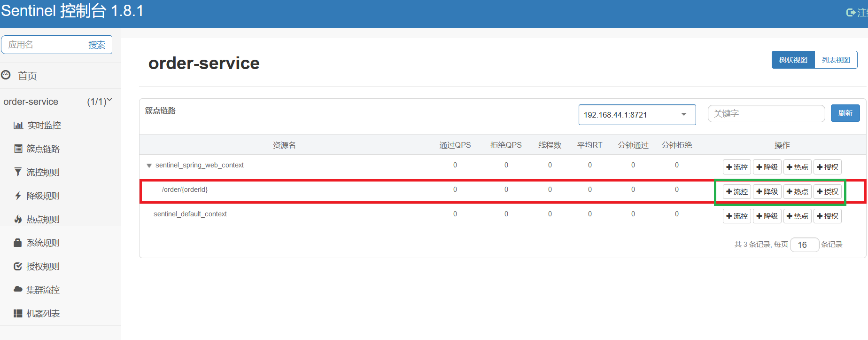Add 授权 rule for sentinel_default_context
Screen dimensions: 868x340
click(828, 216)
